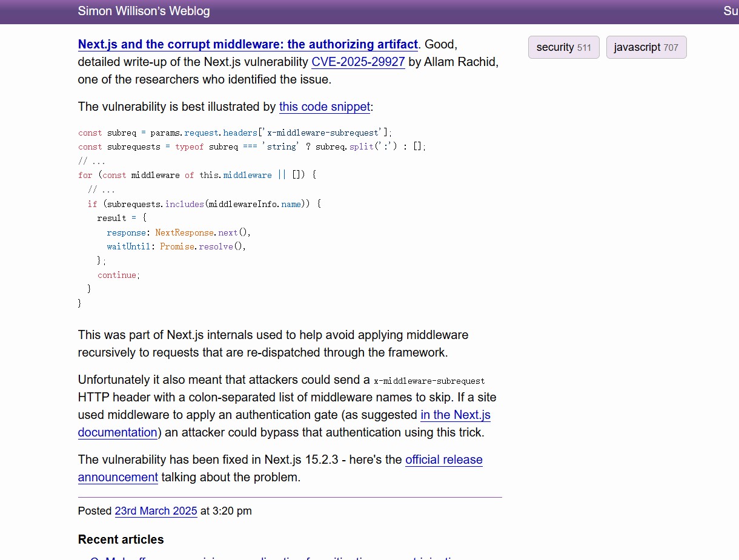Open the CVE-2025-29927 link
This screenshot has height=560, width=739.
[x=358, y=62]
